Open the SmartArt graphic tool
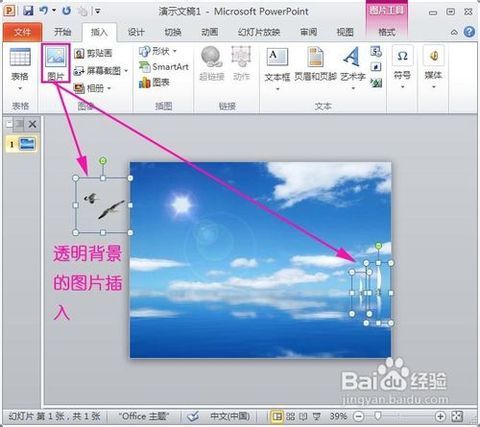 pos(164,67)
